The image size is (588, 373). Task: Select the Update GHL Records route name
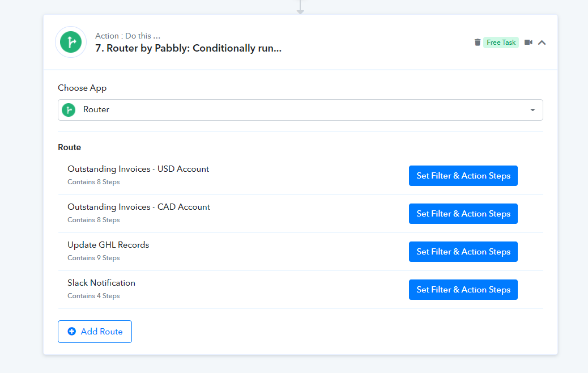108,245
